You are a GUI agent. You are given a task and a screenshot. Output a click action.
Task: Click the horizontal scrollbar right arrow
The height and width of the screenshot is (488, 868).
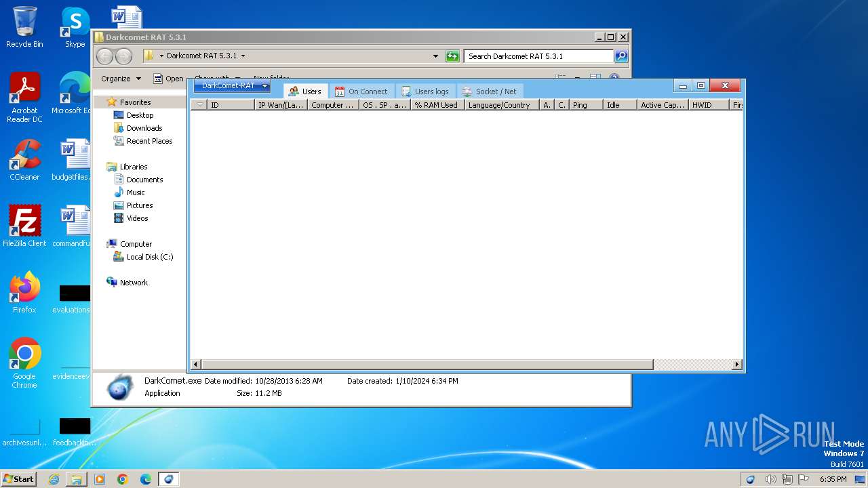coord(737,365)
